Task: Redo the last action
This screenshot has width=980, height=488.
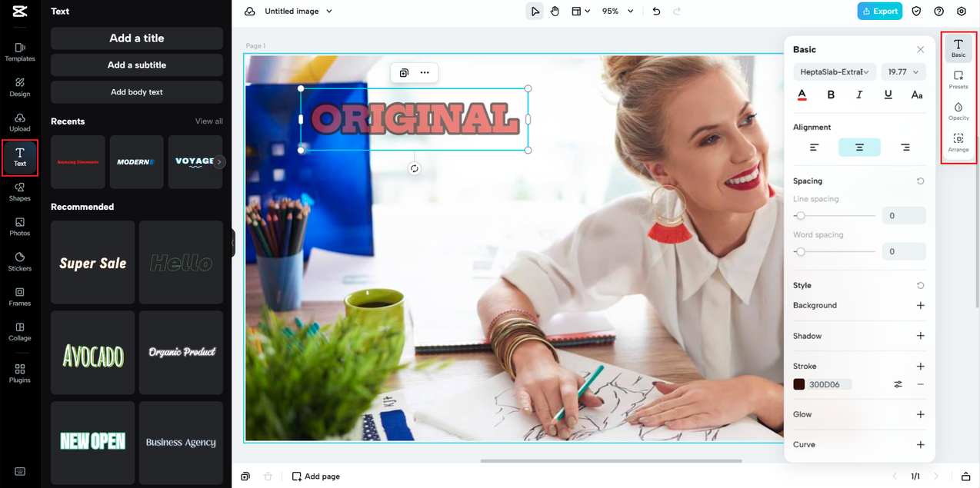Action: pos(677,12)
